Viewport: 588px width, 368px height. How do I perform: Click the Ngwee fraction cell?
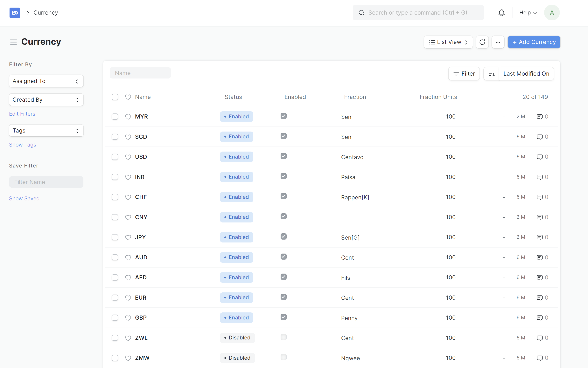coord(351,358)
